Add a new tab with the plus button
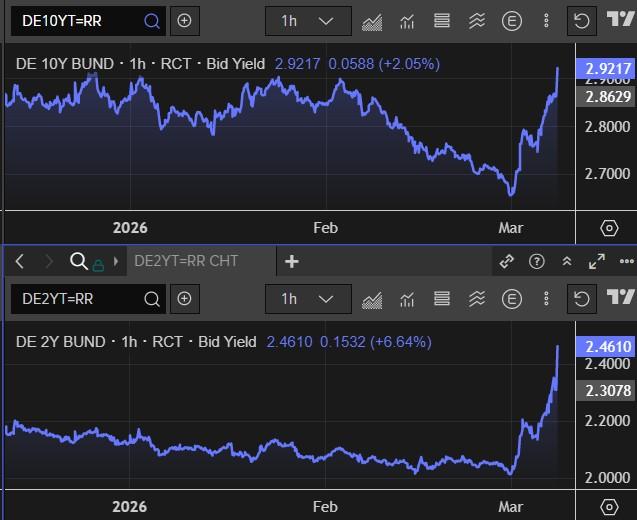Image resolution: width=637 pixels, height=520 pixels. tap(292, 262)
